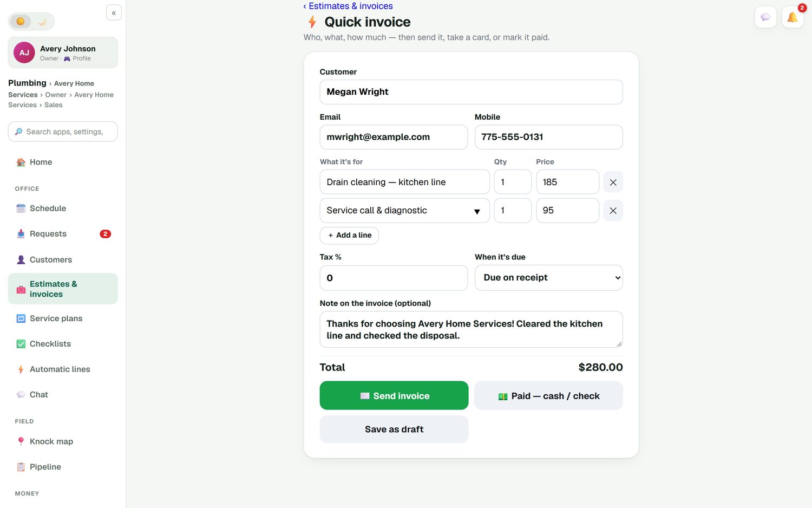The width and height of the screenshot is (812, 508).
Task: Click Sales in breadcrumb
Action: (x=53, y=105)
